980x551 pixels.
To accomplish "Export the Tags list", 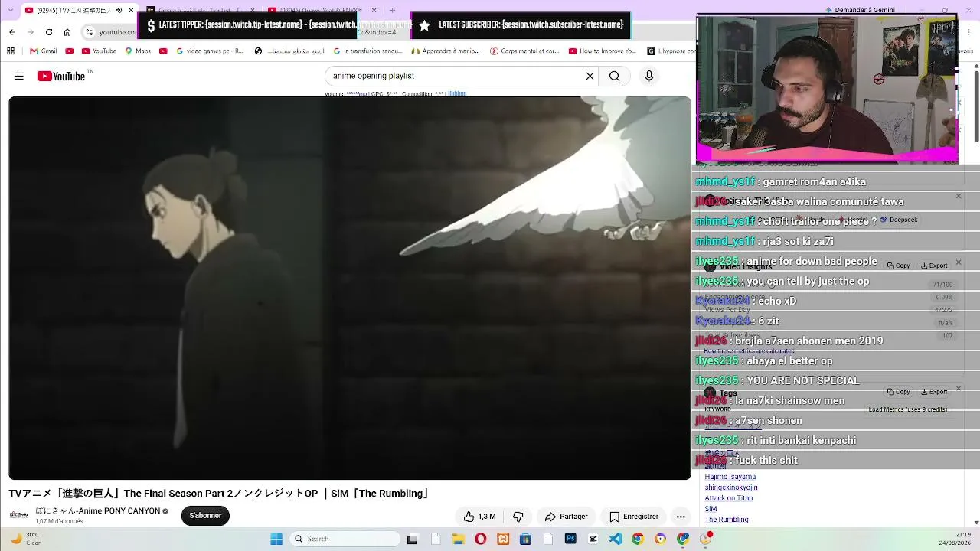I will [x=934, y=392].
